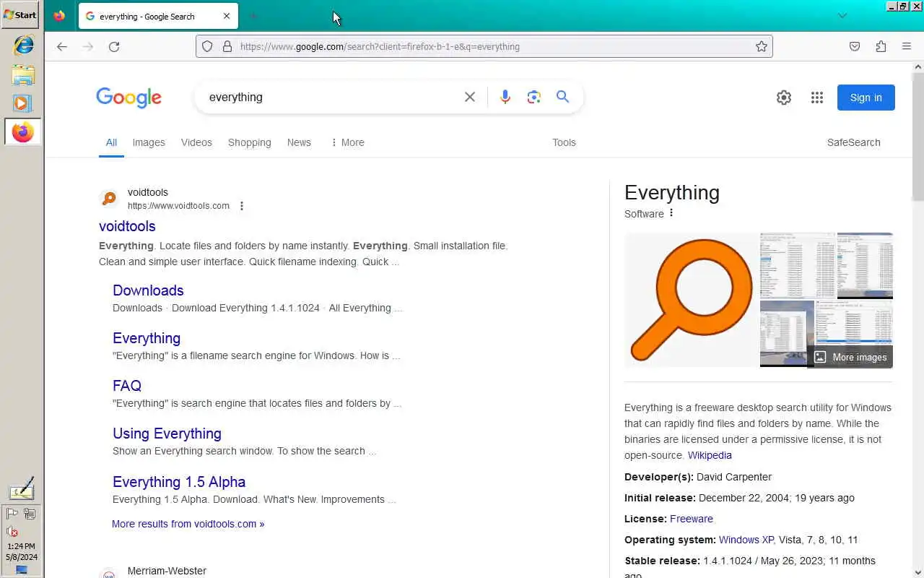Click voidtools favicon in search result
Viewport: 924px width, 578px height.
point(109,199)
